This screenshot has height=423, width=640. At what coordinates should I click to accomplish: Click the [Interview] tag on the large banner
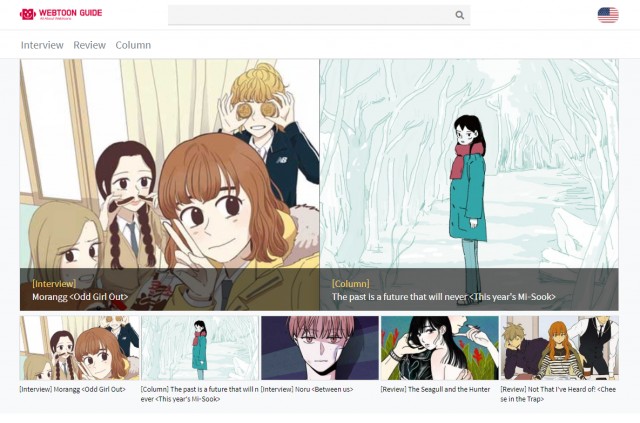point(54,284)
